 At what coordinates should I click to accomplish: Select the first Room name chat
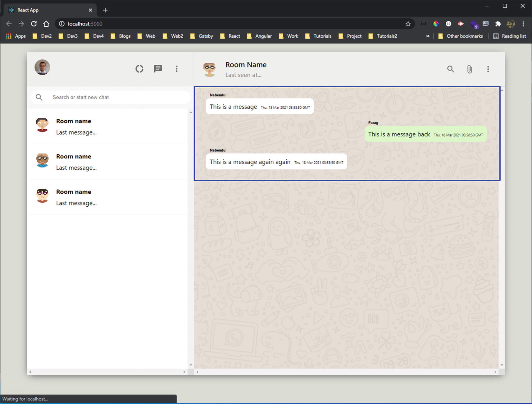[107, 126]
